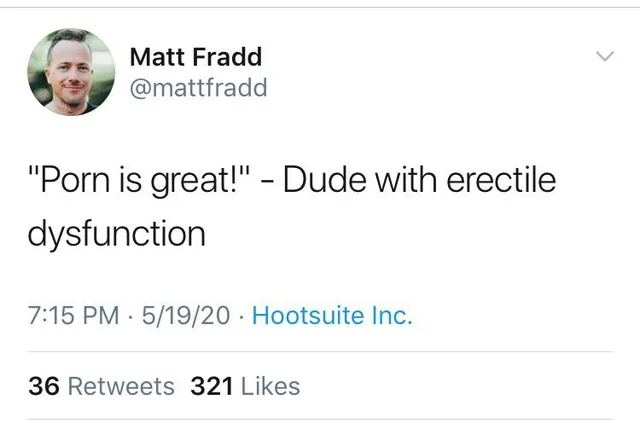Click the 5/19/20 date

point(186,316)
